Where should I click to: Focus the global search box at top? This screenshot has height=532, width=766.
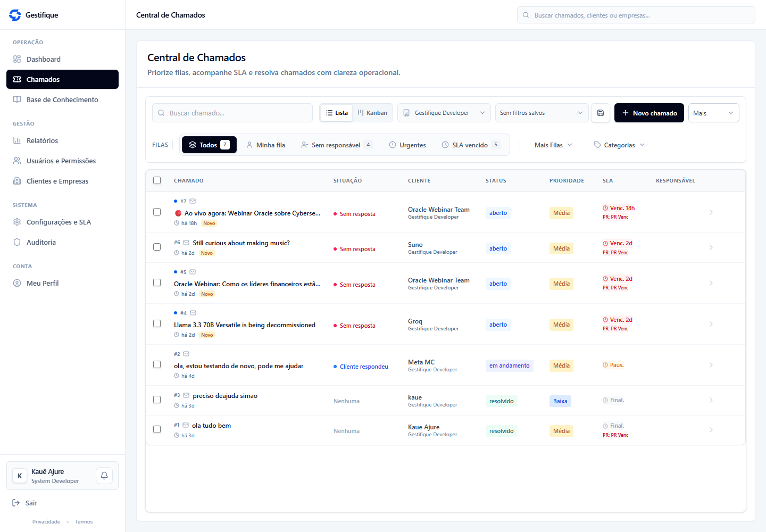pyautogui.click(x=636, y=15)
